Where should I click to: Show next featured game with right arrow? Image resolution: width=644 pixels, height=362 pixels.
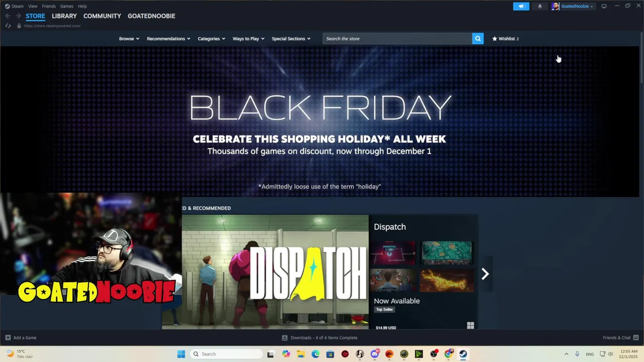pos(485,274)
